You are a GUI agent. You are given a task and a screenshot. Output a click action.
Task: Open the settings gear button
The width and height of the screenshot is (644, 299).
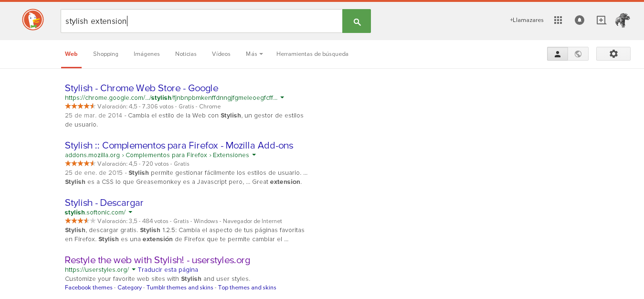point(613,54)
